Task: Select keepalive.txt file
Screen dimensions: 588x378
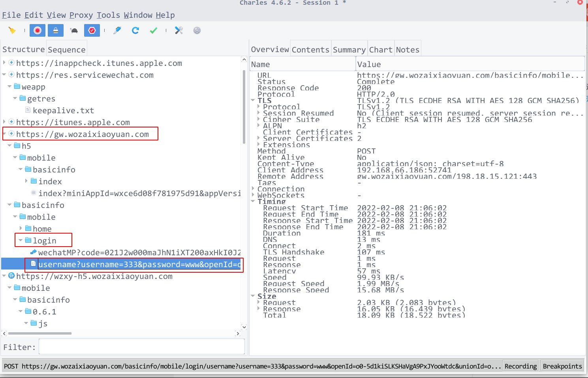Action: click(63, 110)
